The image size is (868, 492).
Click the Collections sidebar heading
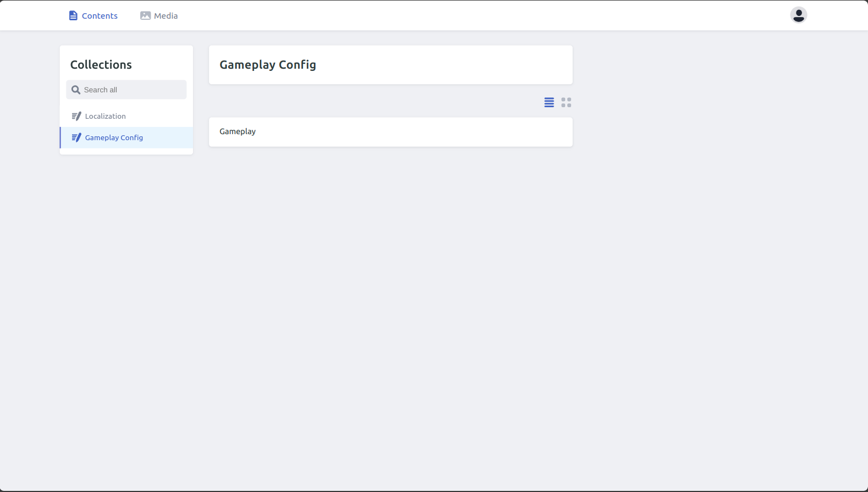click(101, 65)
